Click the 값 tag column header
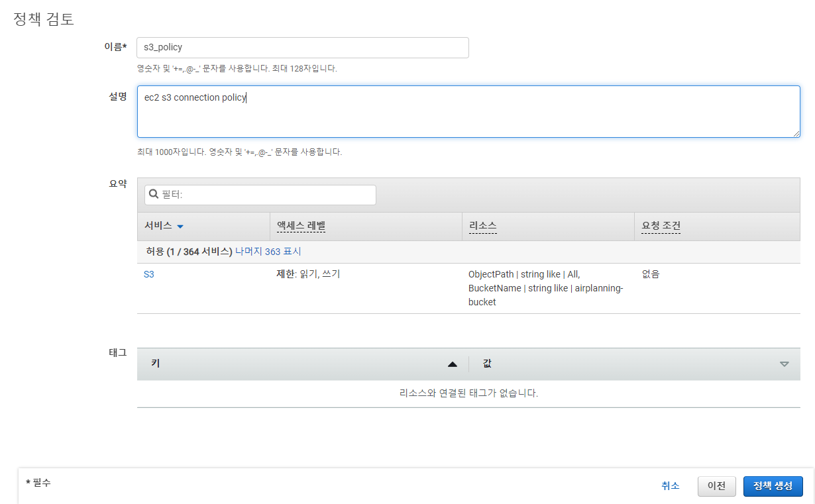 (487, 364)
